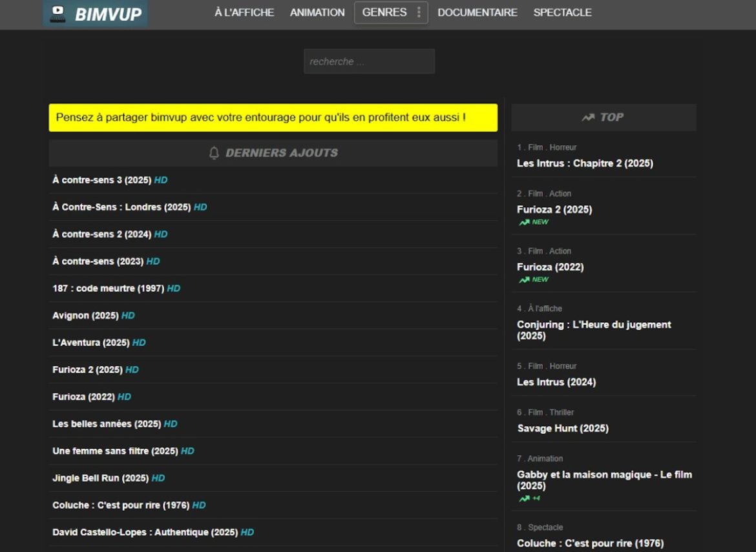The height and width of the screenshot is (552, 756).
Task: Open David Castello-Lopes : Authentique (2025)
Action: 145,532
